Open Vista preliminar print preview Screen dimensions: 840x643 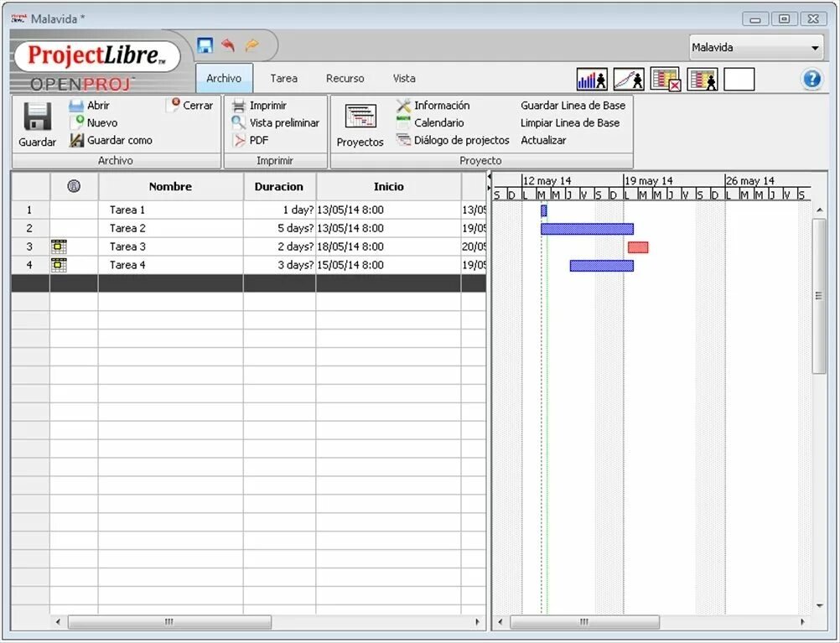point(275,122)
